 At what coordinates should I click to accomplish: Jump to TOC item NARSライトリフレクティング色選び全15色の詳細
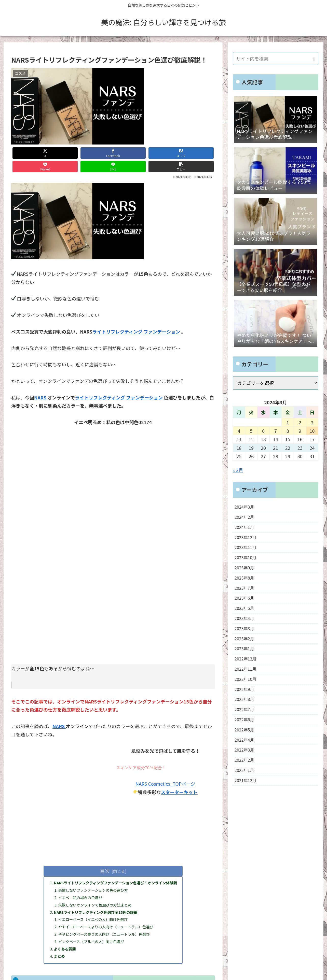coord(96,912)
